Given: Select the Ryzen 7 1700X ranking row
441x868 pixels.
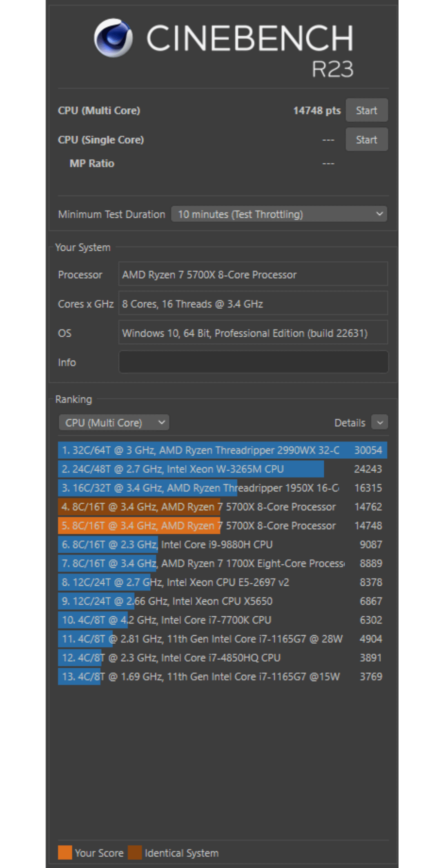Looking at the screenshot, I should pos(223,563).
